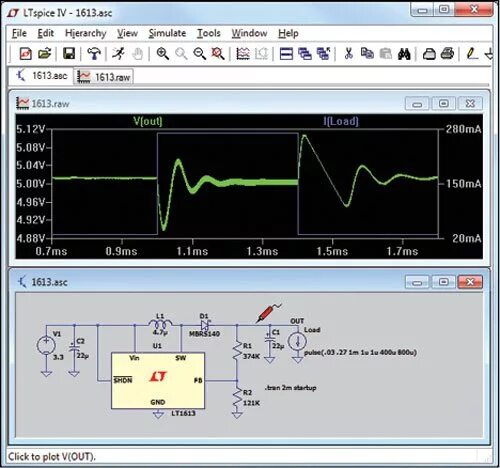
Task: Minimize the 1613.asc schematic window
Action: coord(417,282)
